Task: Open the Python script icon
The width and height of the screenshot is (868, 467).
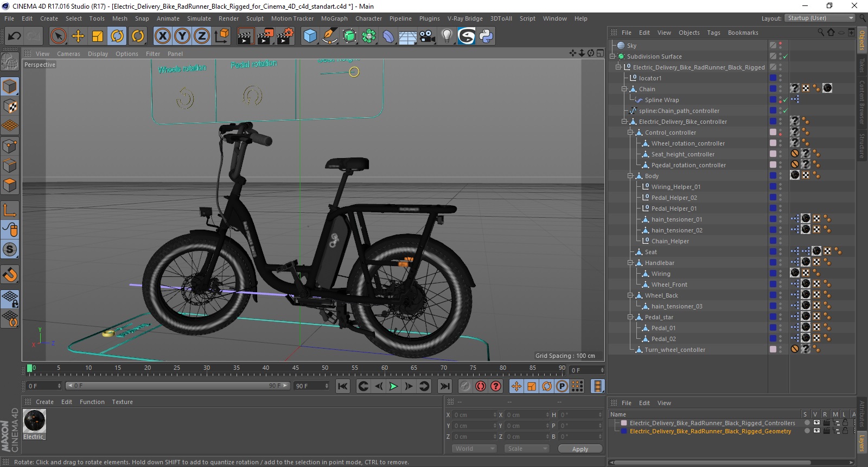Action: 486,36
